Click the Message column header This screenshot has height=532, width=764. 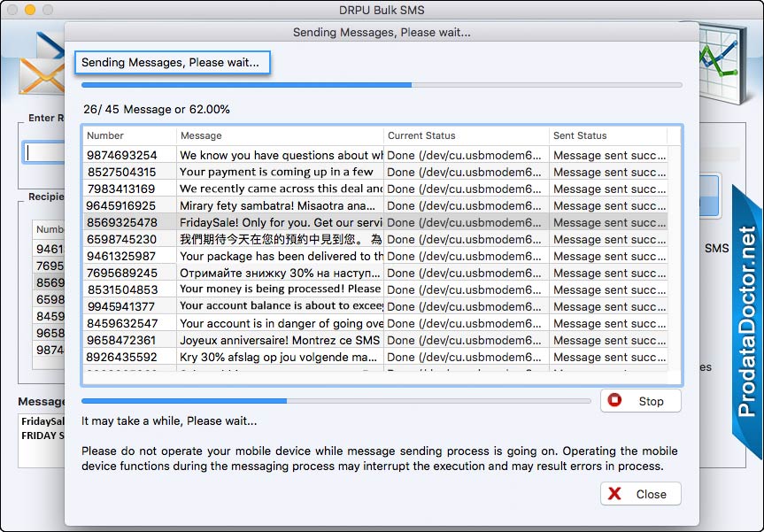pos(280,135)
